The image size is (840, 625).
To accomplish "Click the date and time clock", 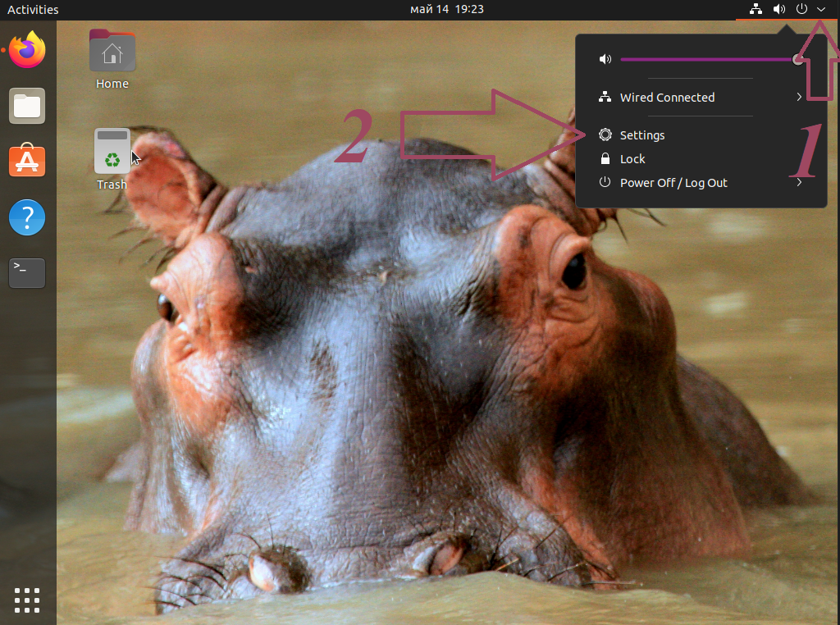I will pyautogui.click(x=446, y=10).
